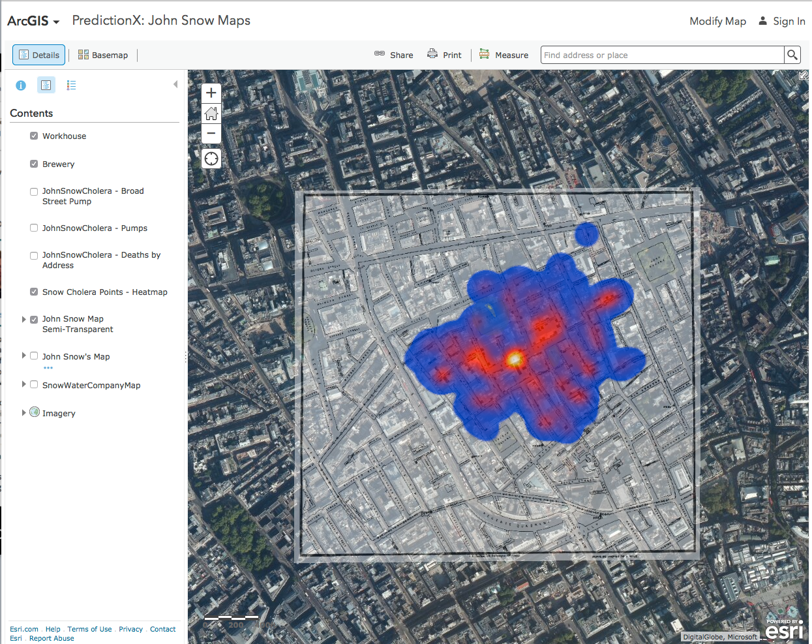Screen dimensions: 812x644
Task: Disable the Snow Cholera Points - Heatmap layer
Action: (x=34, y=292)
